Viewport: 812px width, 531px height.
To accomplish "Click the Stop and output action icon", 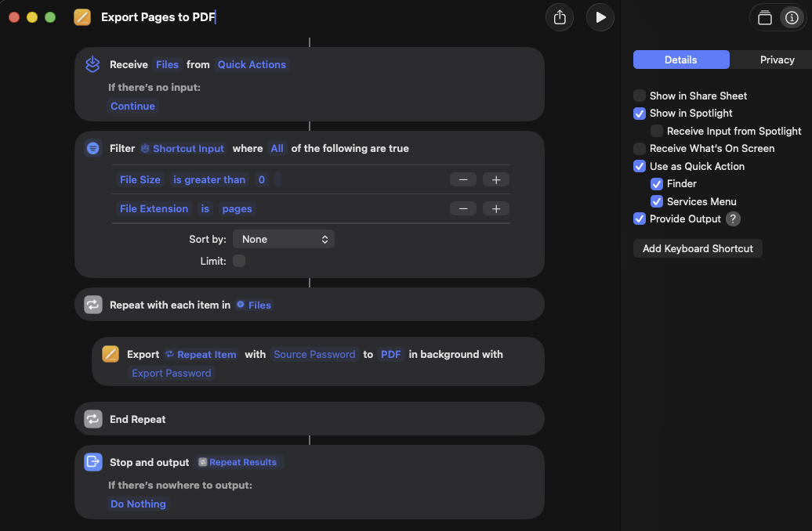I will click(93, 461).
